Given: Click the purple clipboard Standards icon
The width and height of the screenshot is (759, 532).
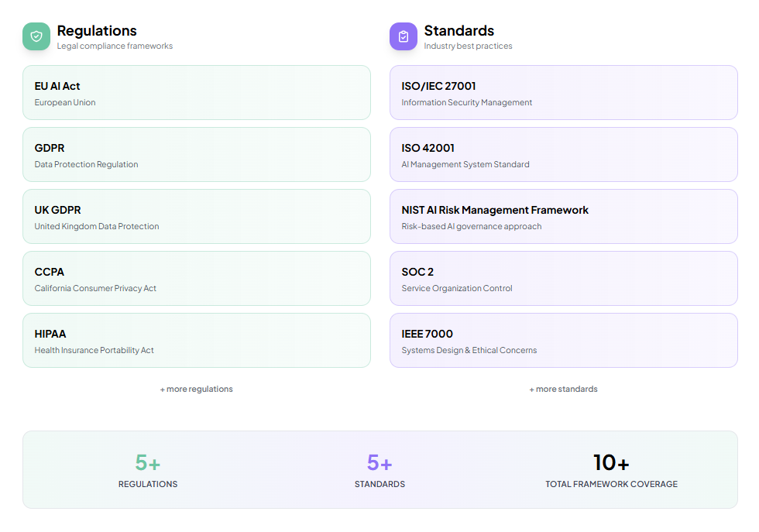Looking at the screenshot, I should tap(403, 36).
